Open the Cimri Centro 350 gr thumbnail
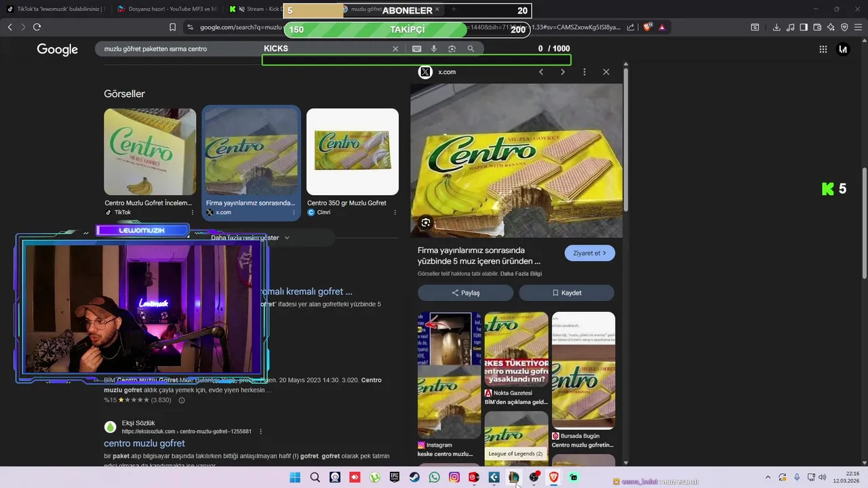This screenshot has width=868, height=488. coord(353,152)
